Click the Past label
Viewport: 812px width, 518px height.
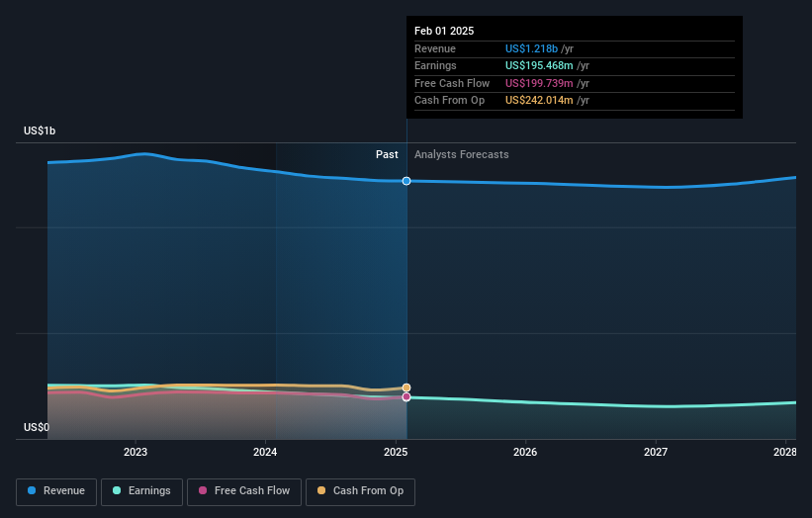387,155
